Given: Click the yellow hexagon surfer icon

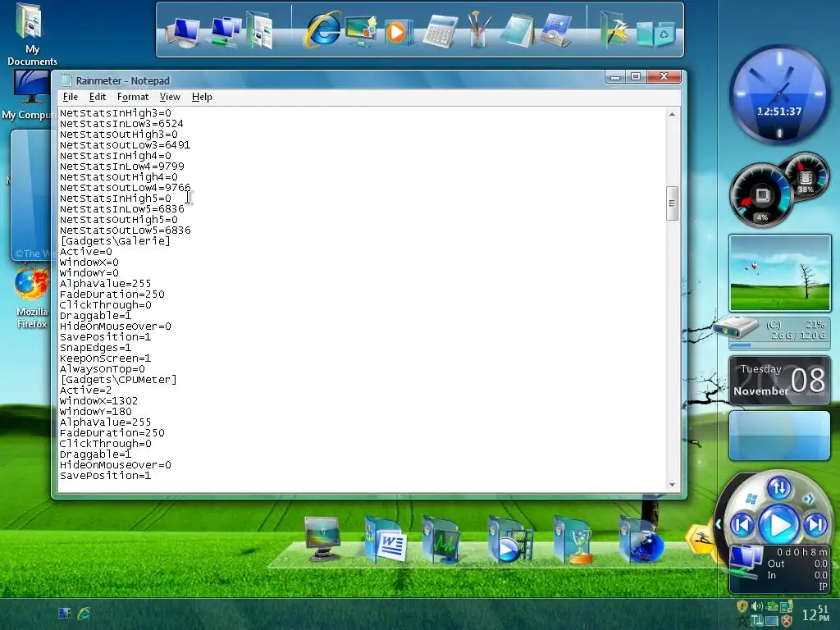Looking at the screenshot, I should [701, 540].
